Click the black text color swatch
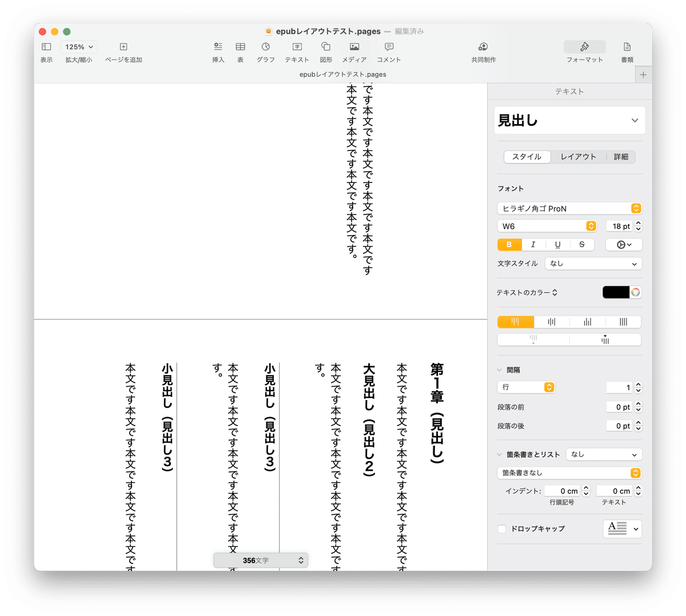The height and width of the screenshot is (616, 686). 616,292
